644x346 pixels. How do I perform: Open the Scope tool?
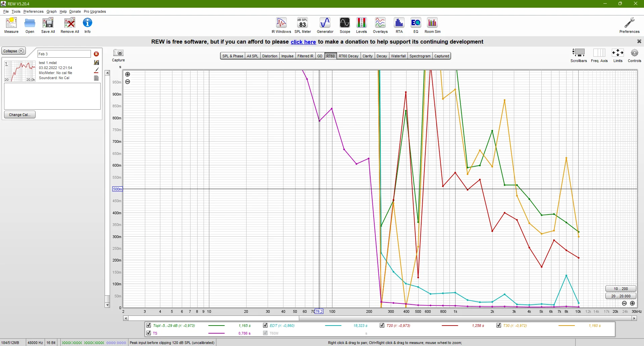pos(345,25)
